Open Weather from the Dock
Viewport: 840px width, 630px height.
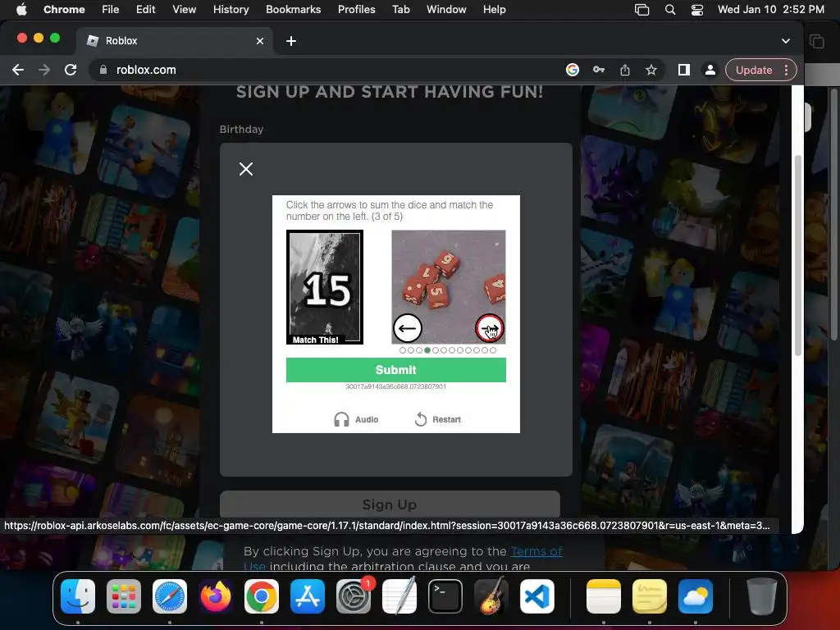696,596
